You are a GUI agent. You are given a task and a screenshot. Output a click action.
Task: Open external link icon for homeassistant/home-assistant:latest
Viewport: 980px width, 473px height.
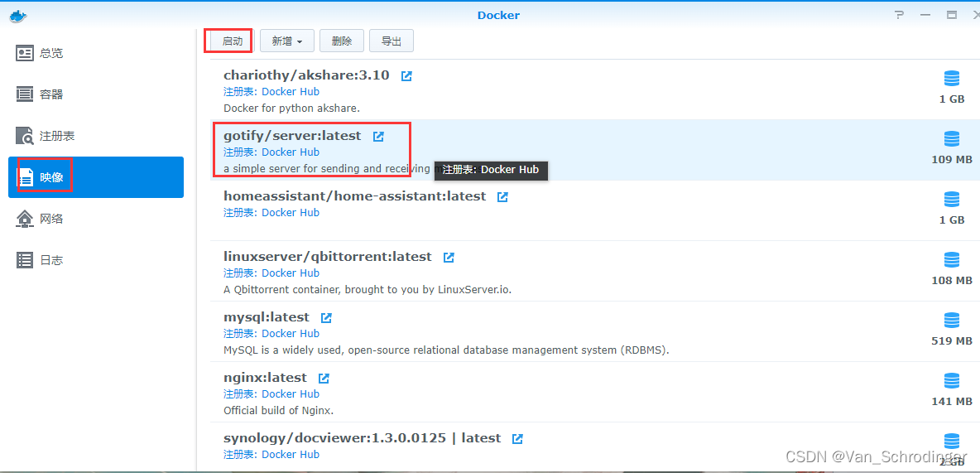tap(502, 197)
